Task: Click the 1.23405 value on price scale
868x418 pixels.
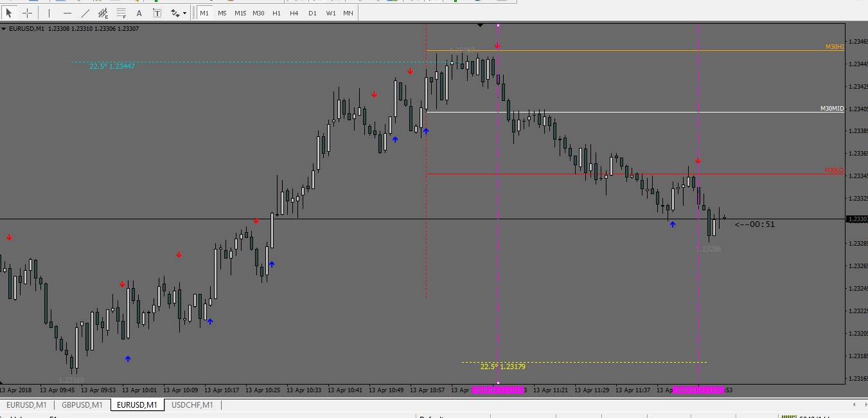Action: tap(858, 109)
